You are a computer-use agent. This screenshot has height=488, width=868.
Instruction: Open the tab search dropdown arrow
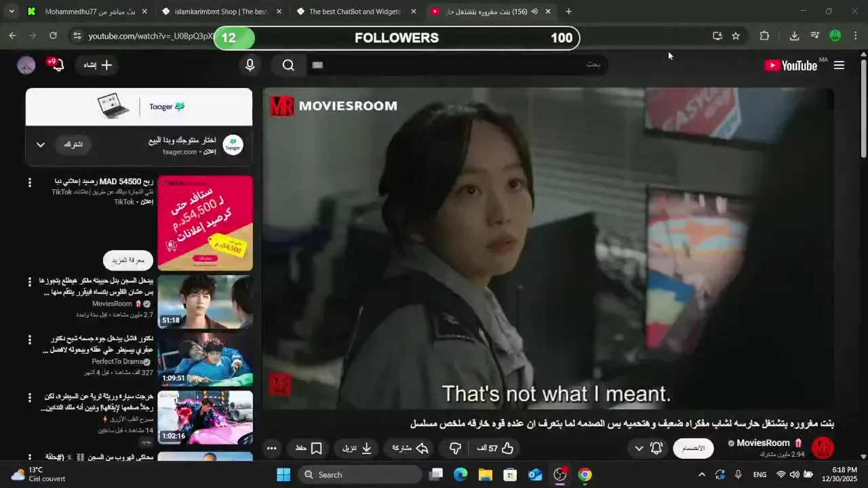coord(12,12)
